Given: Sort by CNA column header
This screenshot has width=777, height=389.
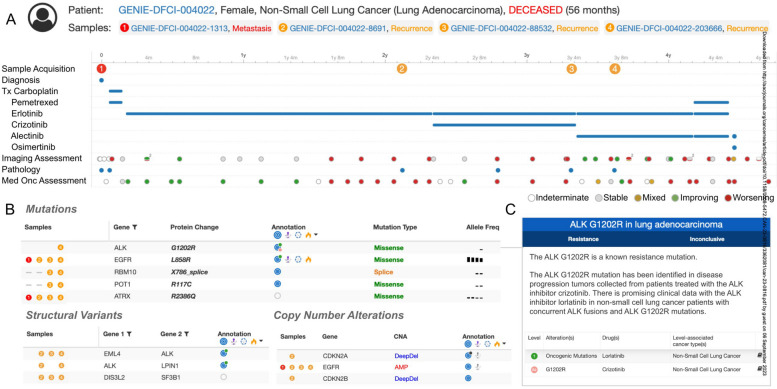Looking at the screenshot, I should tap(401, 336).
